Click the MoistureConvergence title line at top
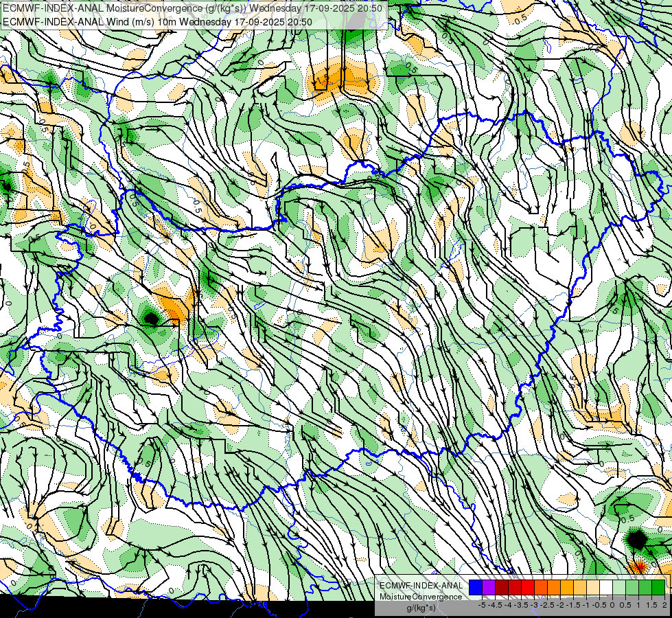The image size is (672, 618). pyautogui.click(x=192, y=8)
